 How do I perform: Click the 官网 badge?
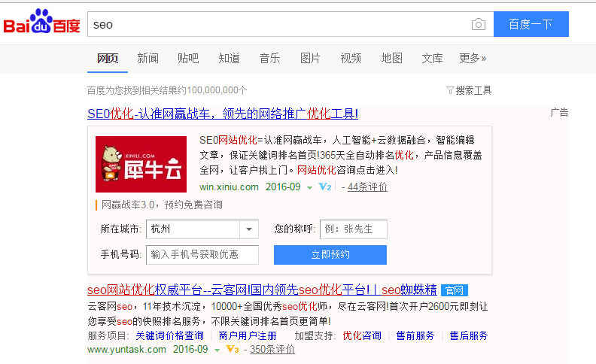click(x=455, y=290)
